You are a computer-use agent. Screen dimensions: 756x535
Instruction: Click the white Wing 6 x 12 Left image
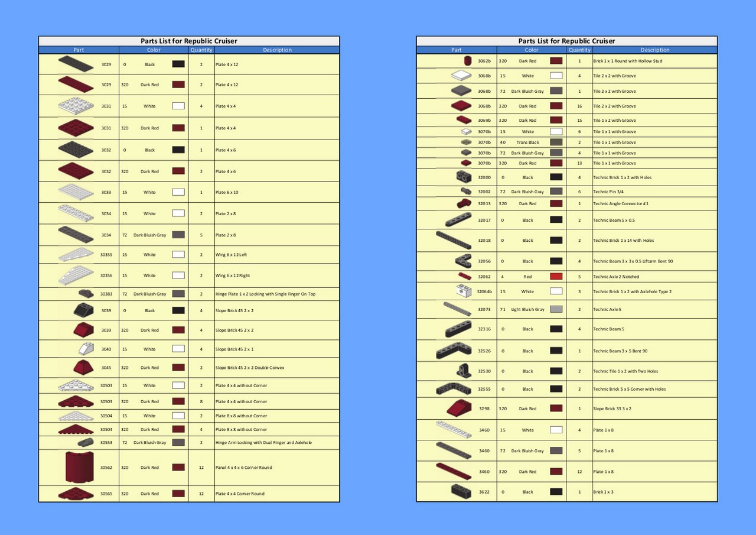click(76, 254)
